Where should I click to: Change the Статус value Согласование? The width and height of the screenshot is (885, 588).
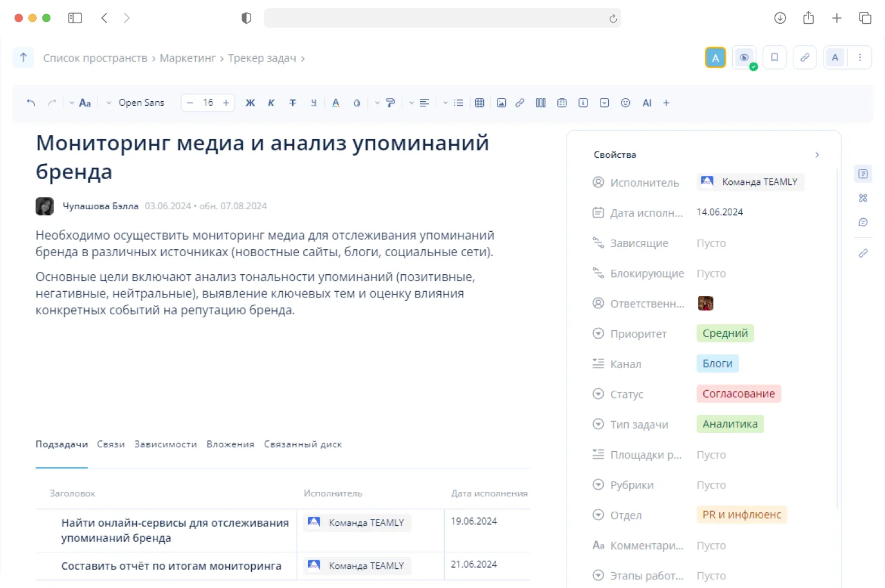[x=738, y=394]
